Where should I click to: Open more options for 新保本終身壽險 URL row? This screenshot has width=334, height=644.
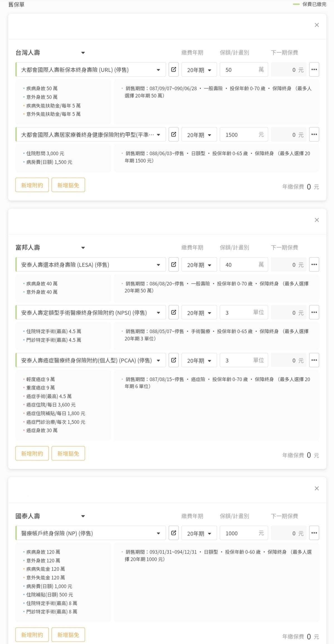pyautogui.click(x=314, y=69)
